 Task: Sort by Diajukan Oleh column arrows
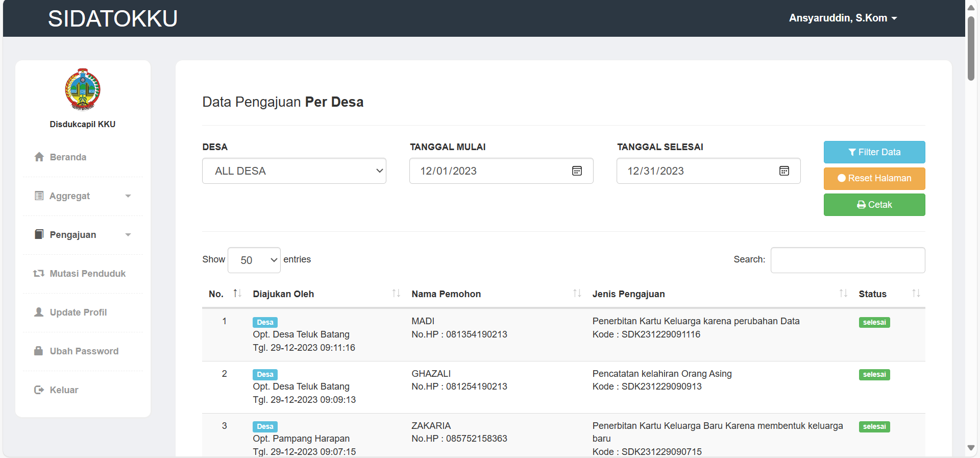pyautogui.click(x=396, y=294)
